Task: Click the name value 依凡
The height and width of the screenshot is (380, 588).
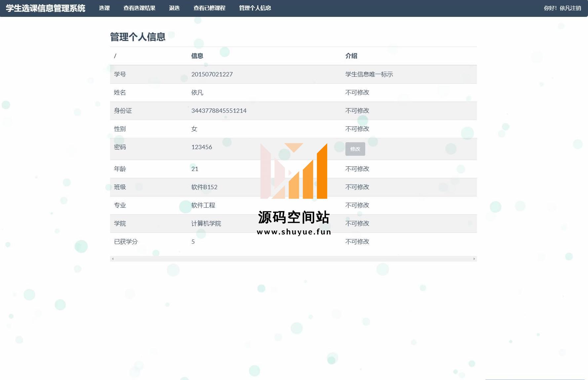Action: (197, 92)
